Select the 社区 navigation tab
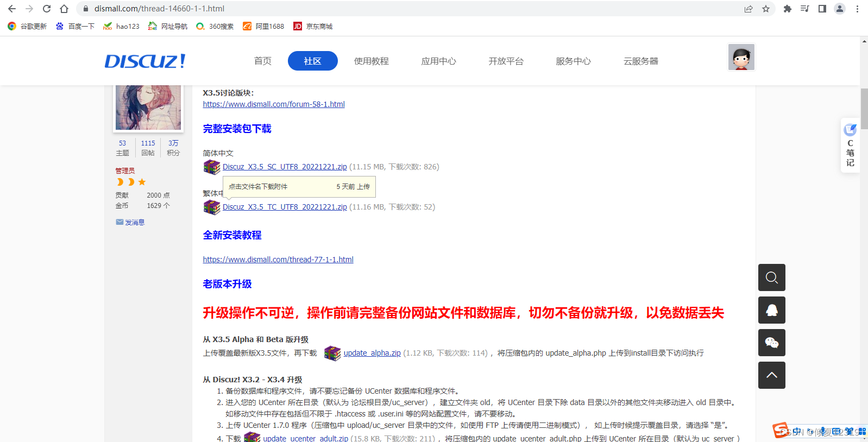868x442 pixels. point(313,61)
